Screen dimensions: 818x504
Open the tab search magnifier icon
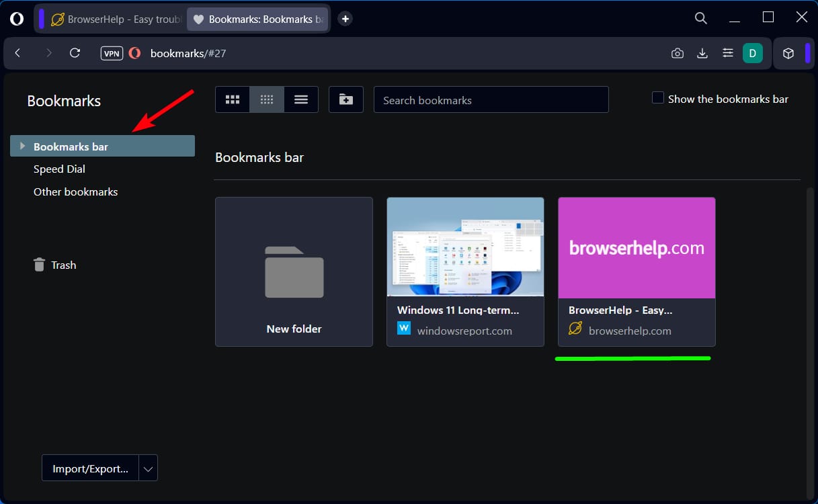(x=701, y=18)
